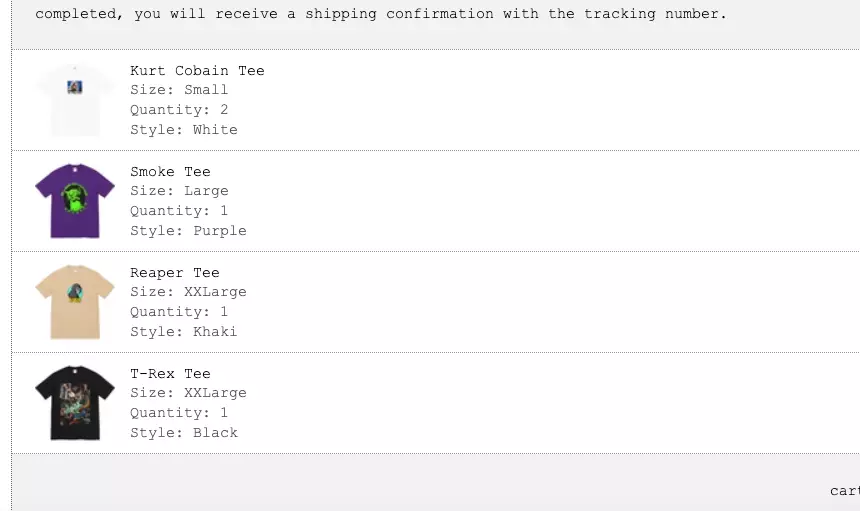Click the white Kurt Cobain Tee thumbnail
The height and width of the screenshot is (511, 860).
click(75, 100)
